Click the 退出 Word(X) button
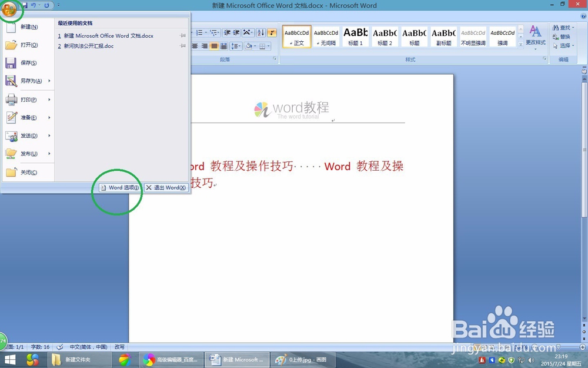The width and height of the screenshot is (588, 368). [166, 187]
